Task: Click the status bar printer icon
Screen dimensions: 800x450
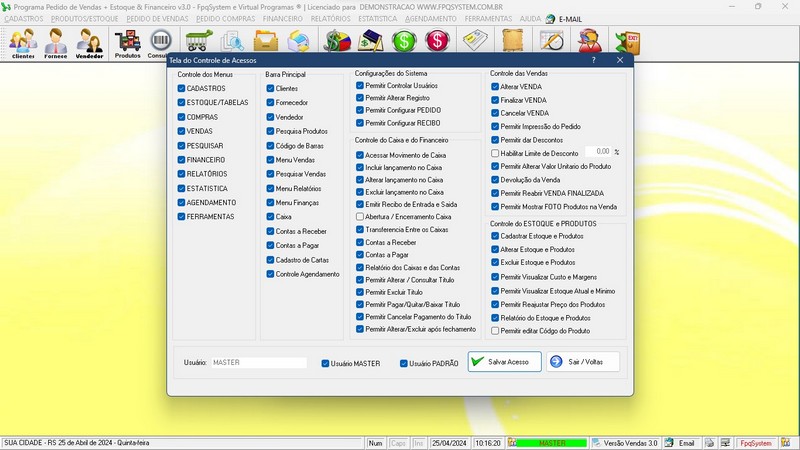Action: click(x=710, y=443)
